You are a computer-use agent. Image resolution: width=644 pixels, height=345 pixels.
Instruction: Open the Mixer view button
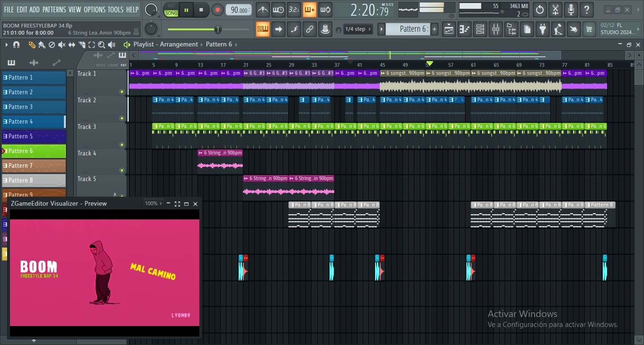496,29
